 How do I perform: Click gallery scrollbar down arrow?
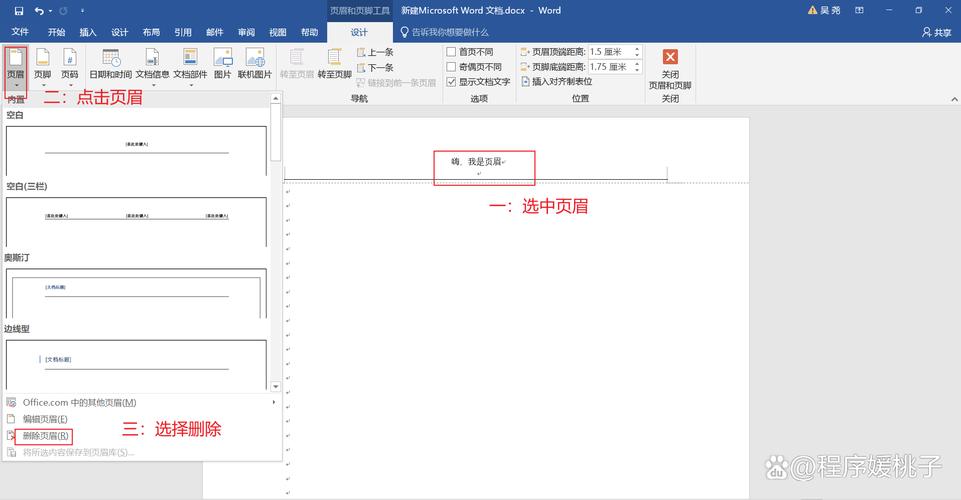275,387
